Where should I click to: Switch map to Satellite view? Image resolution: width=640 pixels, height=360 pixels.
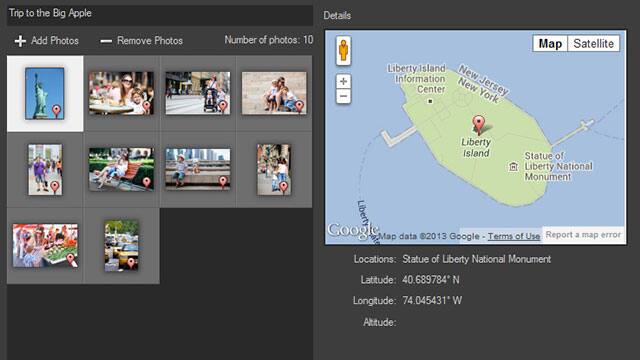tap(593, 43)
